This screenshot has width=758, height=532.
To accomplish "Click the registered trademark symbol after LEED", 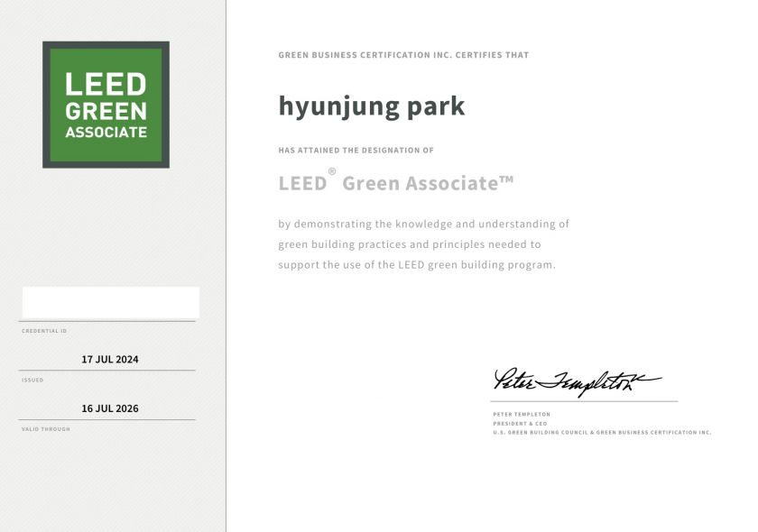I will click(332, 172).
